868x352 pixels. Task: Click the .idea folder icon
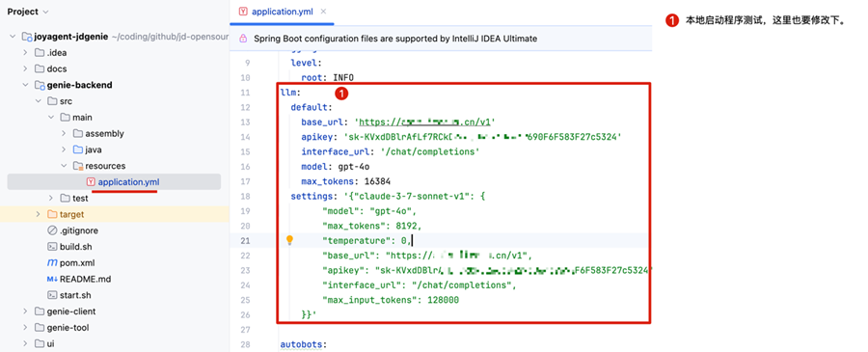click(39, 53)
